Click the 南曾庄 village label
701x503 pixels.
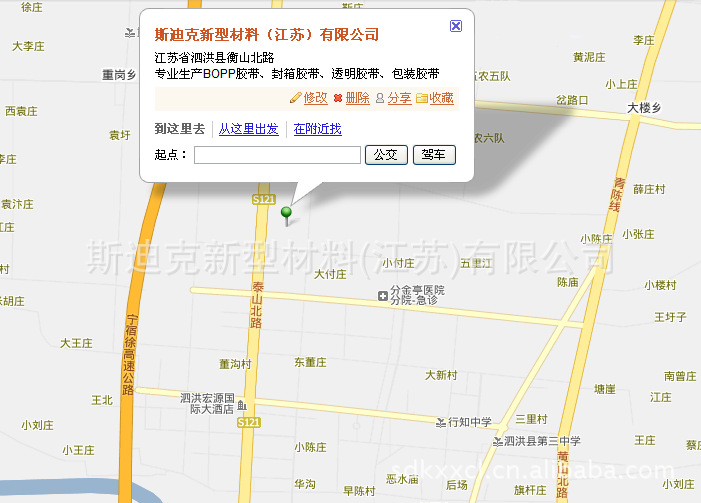coord(680,376)
